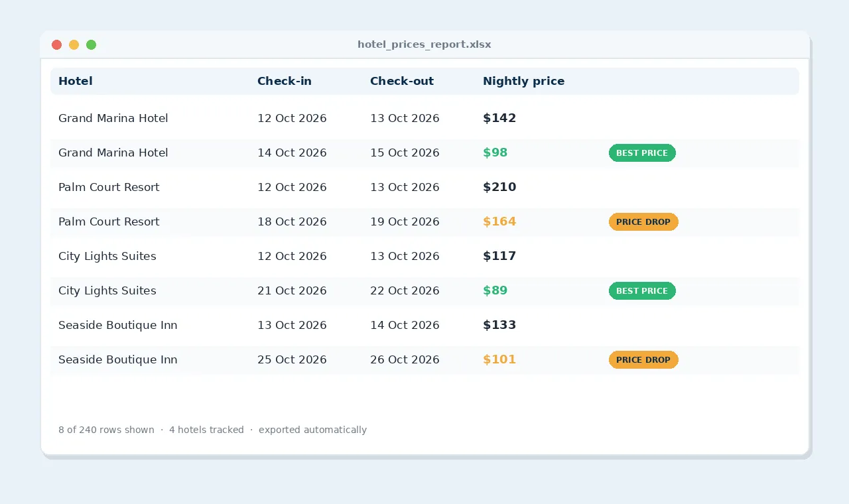This screenshot has height=504, width=849.
Task: Click the $117 nightly price
Action: click(x=499, y=256)
